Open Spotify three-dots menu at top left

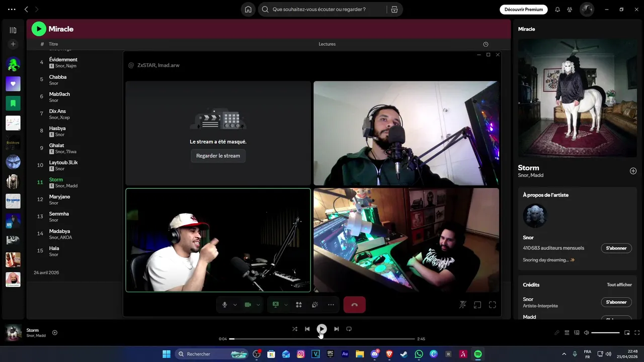[12, 10]
